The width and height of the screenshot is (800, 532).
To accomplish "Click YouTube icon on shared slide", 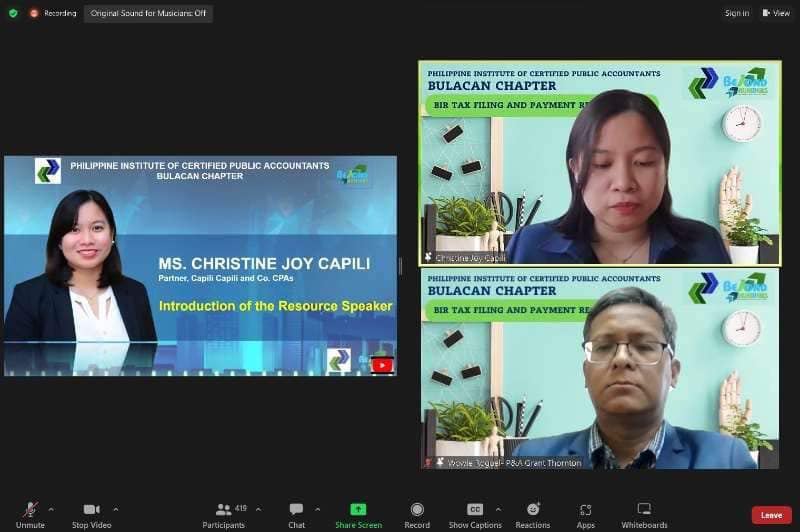I will pos(382,365).
